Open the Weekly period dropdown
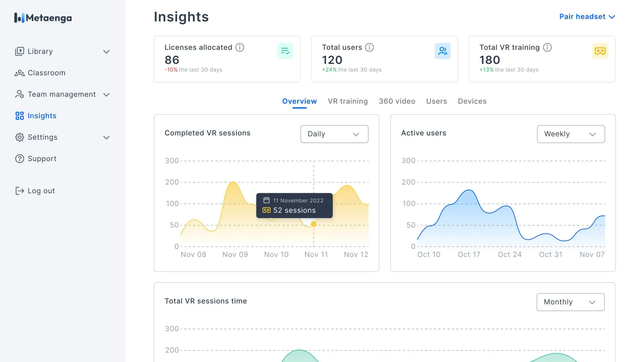 [571, 134]
